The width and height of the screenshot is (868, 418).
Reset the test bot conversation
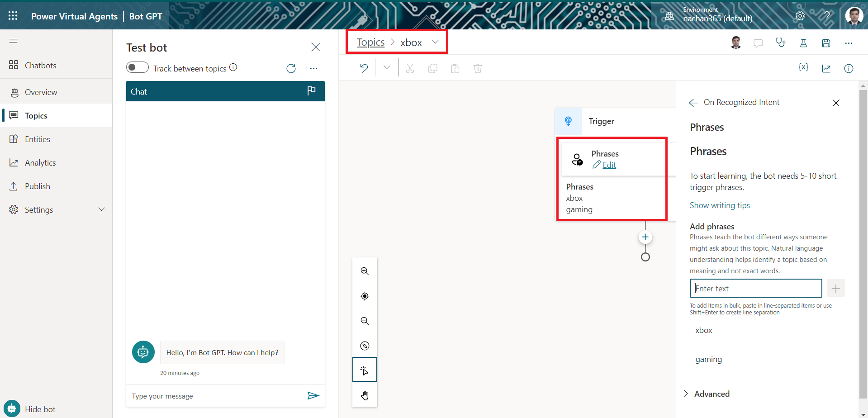point(291,68)
